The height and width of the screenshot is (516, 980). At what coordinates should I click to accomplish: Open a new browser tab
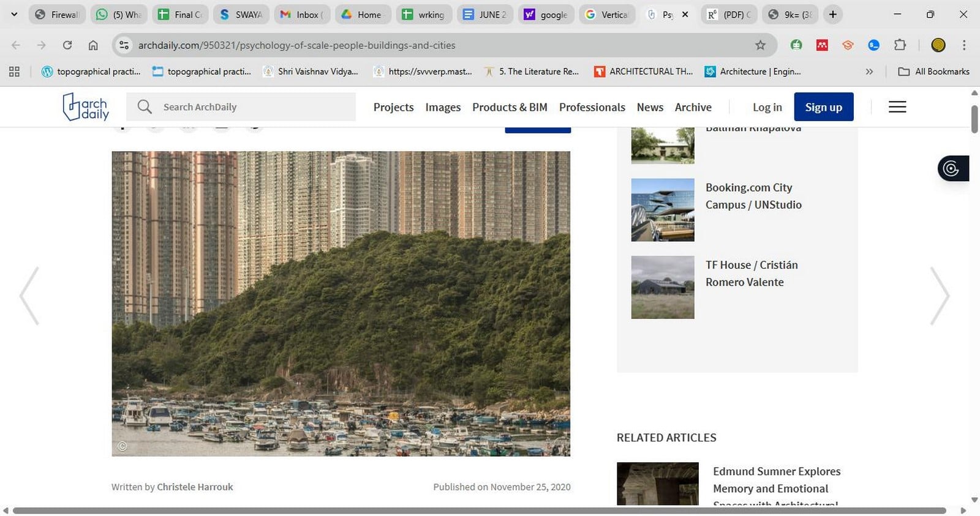click(x=833, y=14)
